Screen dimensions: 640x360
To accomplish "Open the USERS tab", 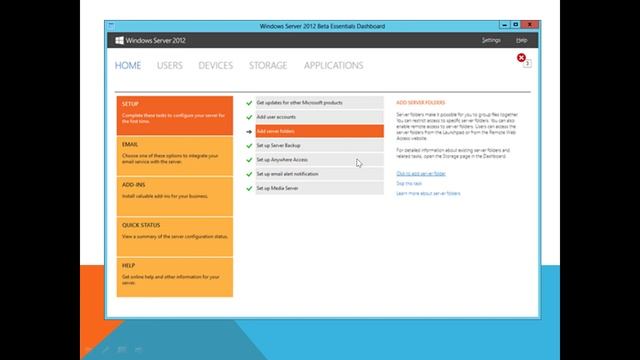I will [x=170, y=66].
